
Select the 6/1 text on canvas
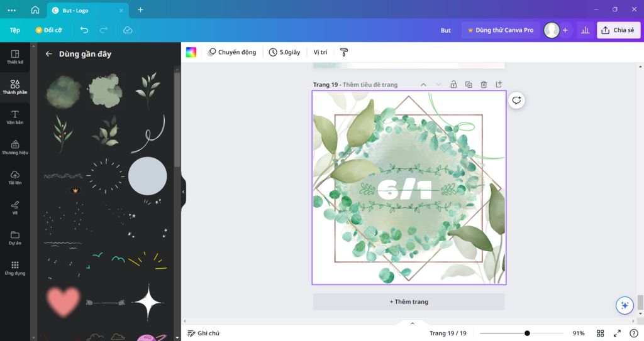click(x=404, y=189)
